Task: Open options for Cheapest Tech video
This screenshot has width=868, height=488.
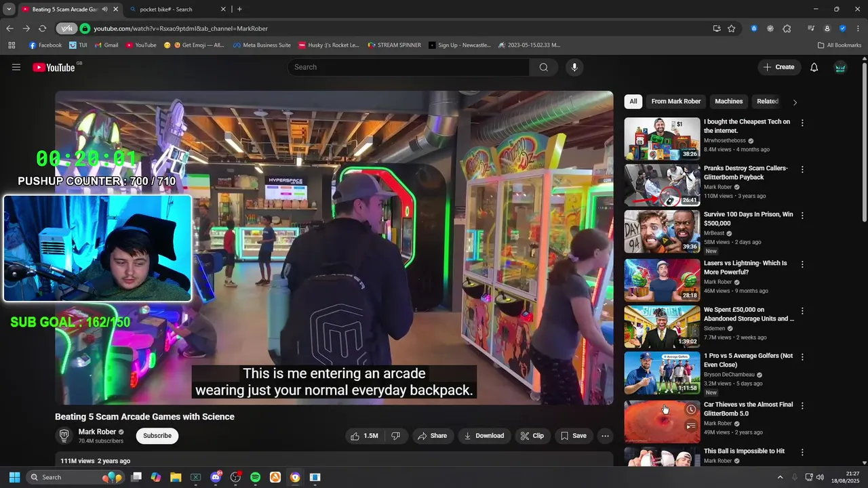Action: point(802,123)
